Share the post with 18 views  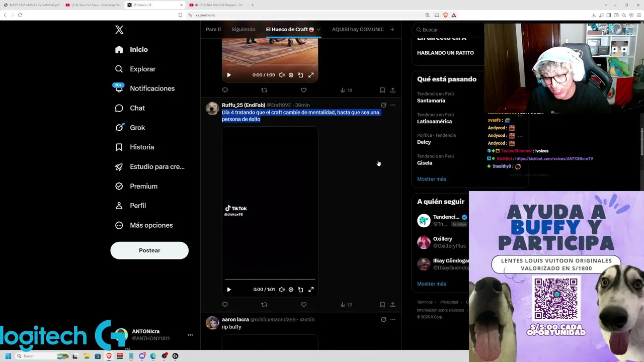[x=392, y=90]
